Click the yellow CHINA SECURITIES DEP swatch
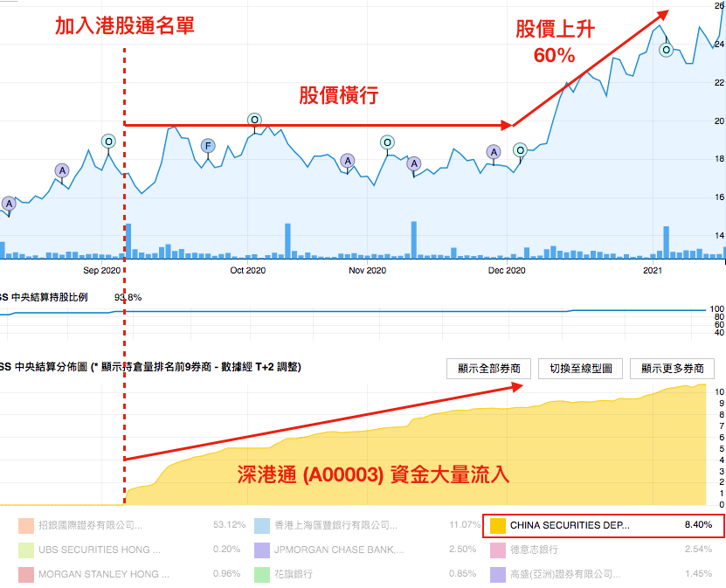 pos(498,526)
